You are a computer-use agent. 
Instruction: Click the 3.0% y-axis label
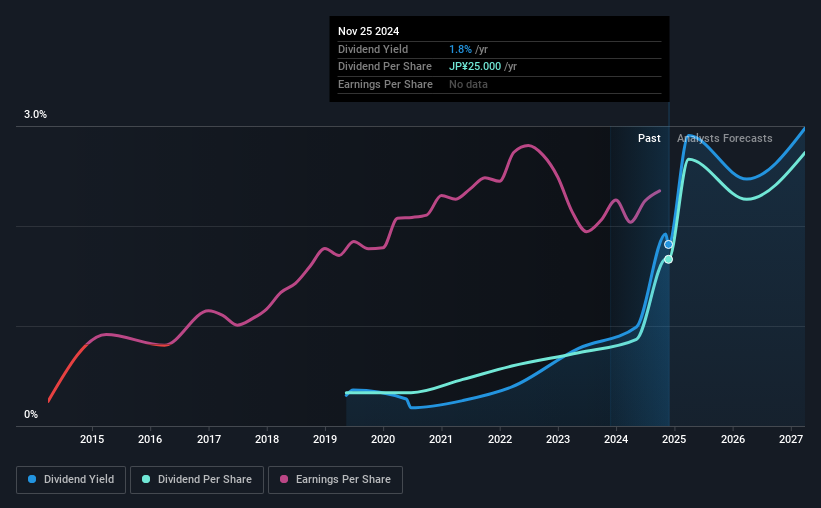[x=35, y=115]
